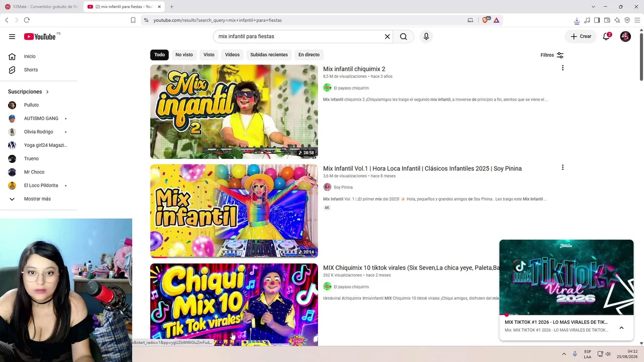Open the Brave VPN shield icon

(x=627, y=20)
